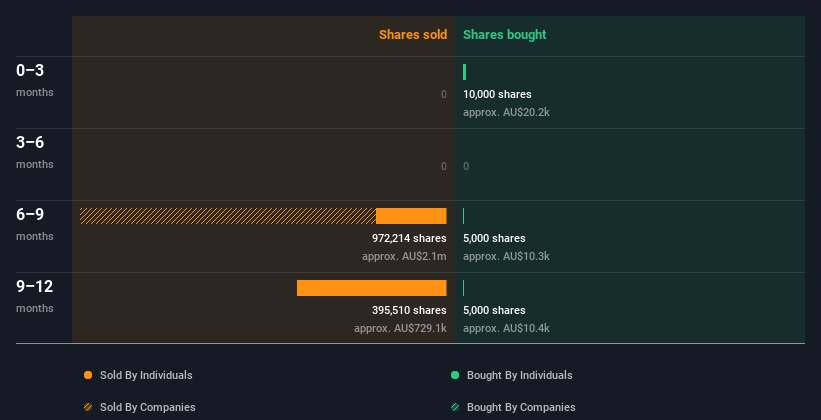
Task: Click the Sold By Individuals legend label
Action: pos(146,375)
